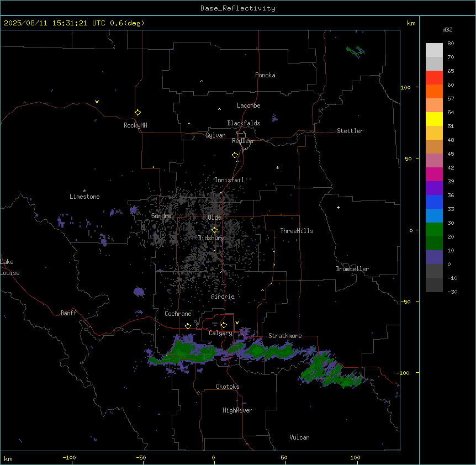Click the yellow v marker northeast of Calgary
The height and width of the screenshot is (465, 476).
coord(237,323)
